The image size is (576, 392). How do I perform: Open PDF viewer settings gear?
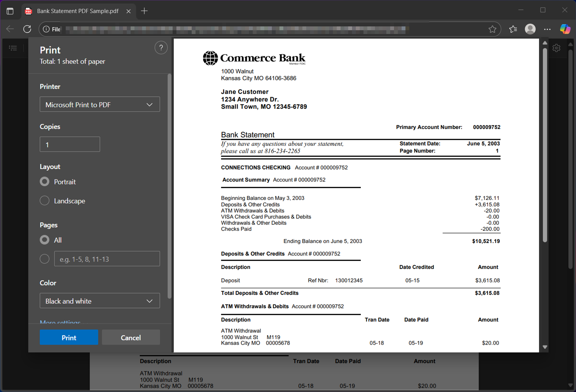[x=556, y=48]
